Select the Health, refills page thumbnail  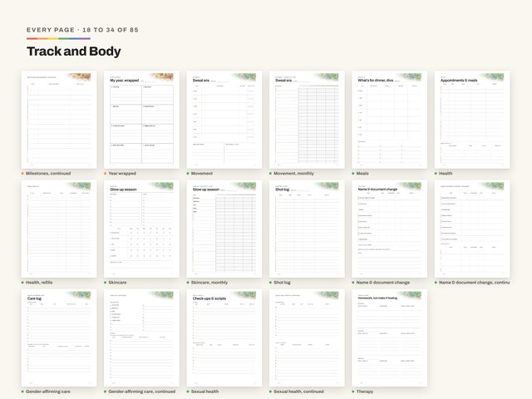tap(59, 229)
